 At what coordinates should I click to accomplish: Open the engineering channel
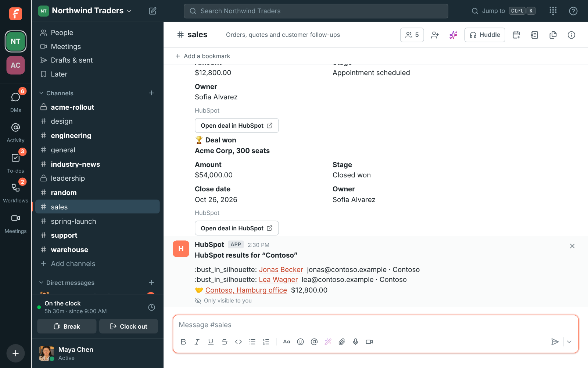98,136
